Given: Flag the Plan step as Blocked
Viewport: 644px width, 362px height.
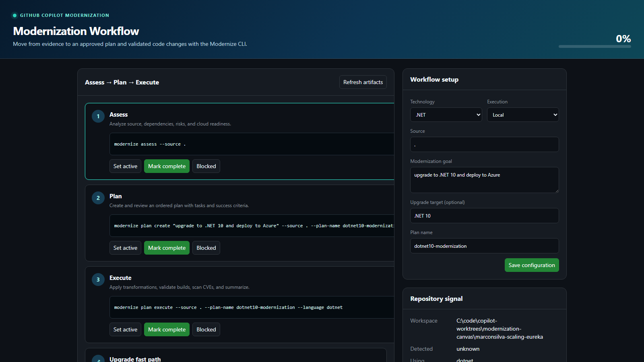Looking at the screenshot, I should (206, 248).
